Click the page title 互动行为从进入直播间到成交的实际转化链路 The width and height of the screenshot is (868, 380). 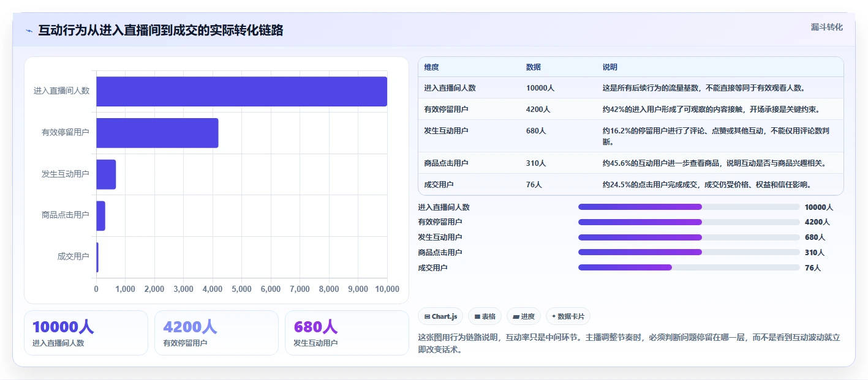point(160,31)
